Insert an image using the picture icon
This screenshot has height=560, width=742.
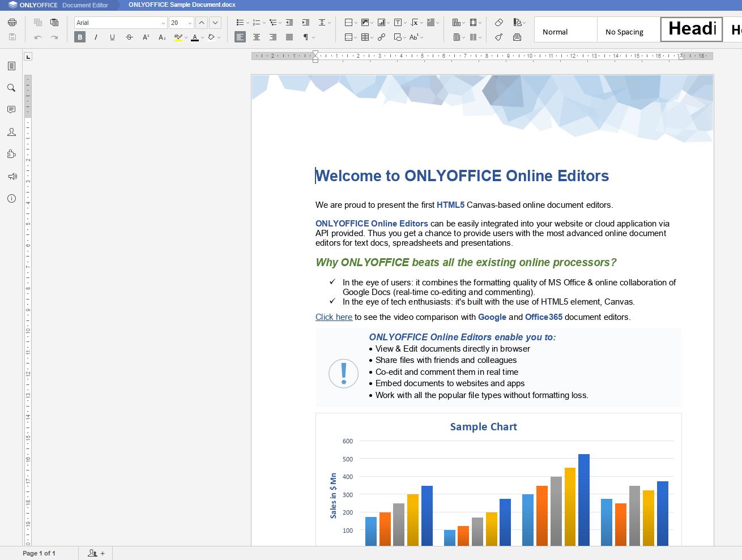pyautogui.click(x=365, y=23)
